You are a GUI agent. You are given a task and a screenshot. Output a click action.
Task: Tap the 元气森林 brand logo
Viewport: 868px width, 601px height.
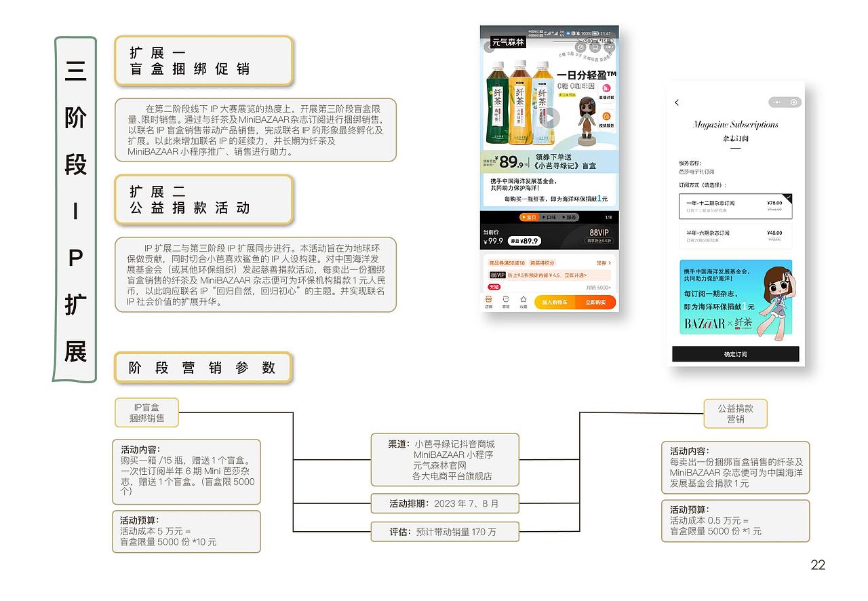point(508,42)
